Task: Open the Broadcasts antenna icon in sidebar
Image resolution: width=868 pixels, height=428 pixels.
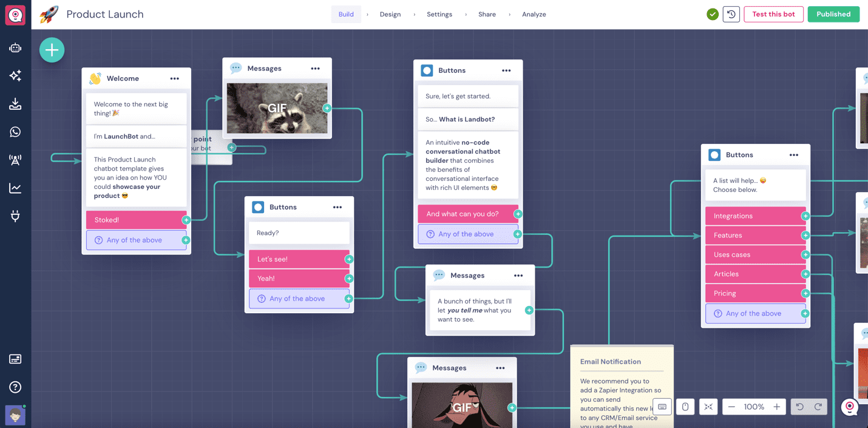Action: pos(15,160)
